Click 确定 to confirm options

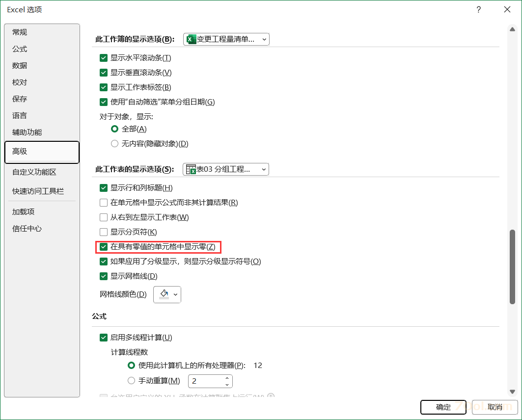(x=443, y=407)
